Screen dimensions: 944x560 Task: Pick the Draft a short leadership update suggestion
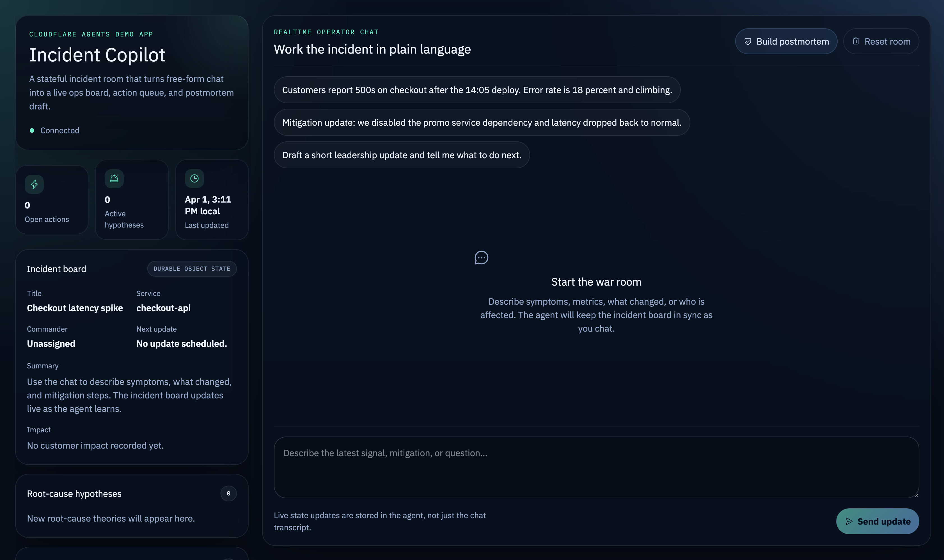pyautogui.click(x=402, y=155)
